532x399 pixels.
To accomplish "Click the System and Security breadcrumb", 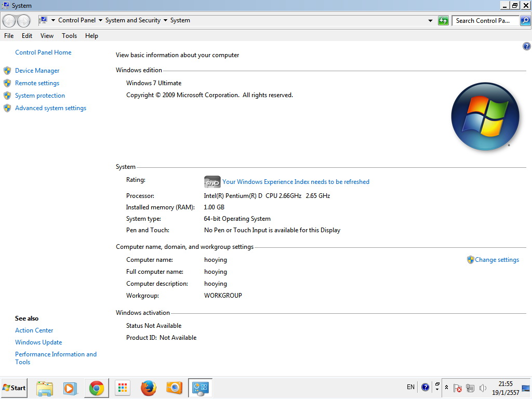I will tap(133, 20).
